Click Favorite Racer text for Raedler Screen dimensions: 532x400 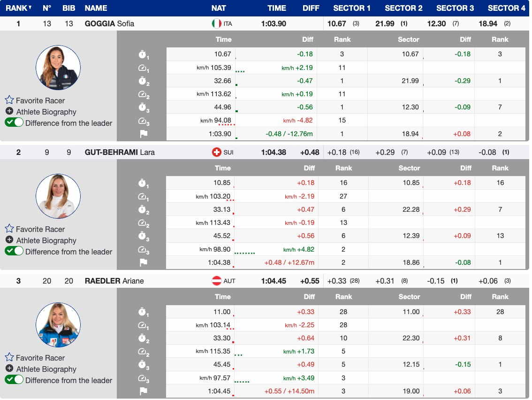40,358
